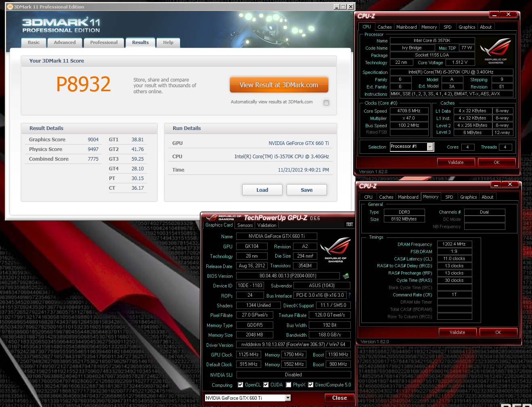Viewport: 532px width, 407px height.
Task: Click Validate in upper CPU-Z window
Action: click(x=456, y=162)
